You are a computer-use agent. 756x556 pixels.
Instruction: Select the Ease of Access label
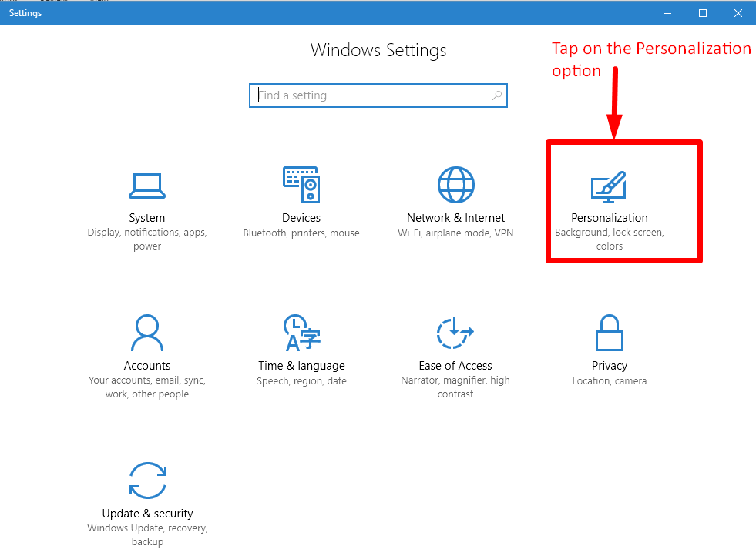(455, 366)
